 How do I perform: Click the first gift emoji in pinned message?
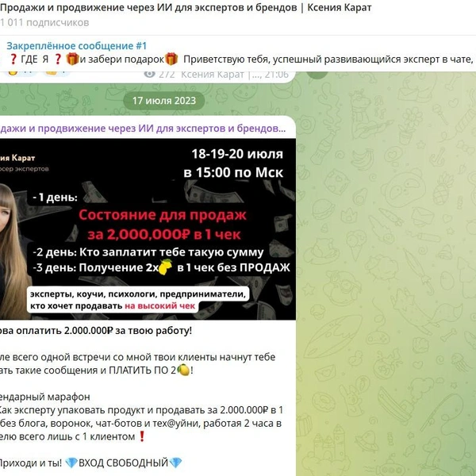point(72,59)
